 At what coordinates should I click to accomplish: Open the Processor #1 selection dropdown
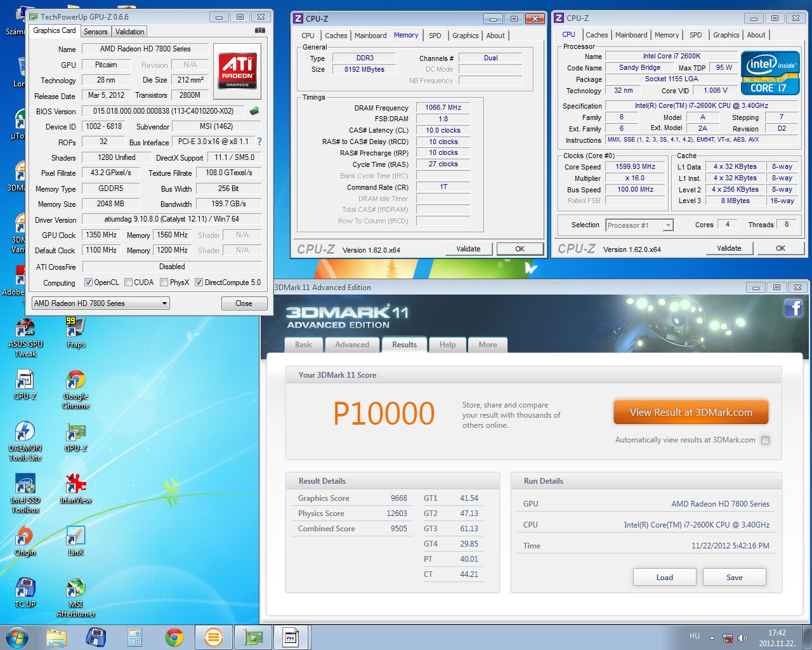tap(639, 225)
